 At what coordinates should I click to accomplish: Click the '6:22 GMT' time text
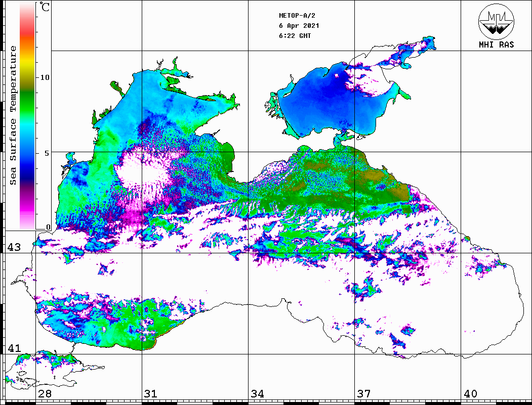pyautogui.click(x=295, y=36)
